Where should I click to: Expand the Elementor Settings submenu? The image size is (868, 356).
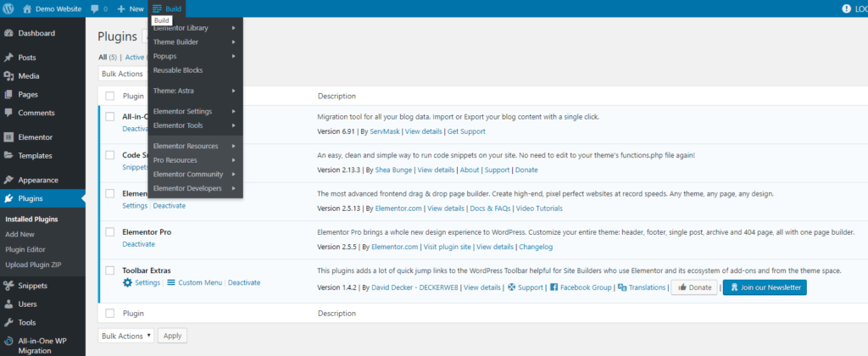pos(196,111)
